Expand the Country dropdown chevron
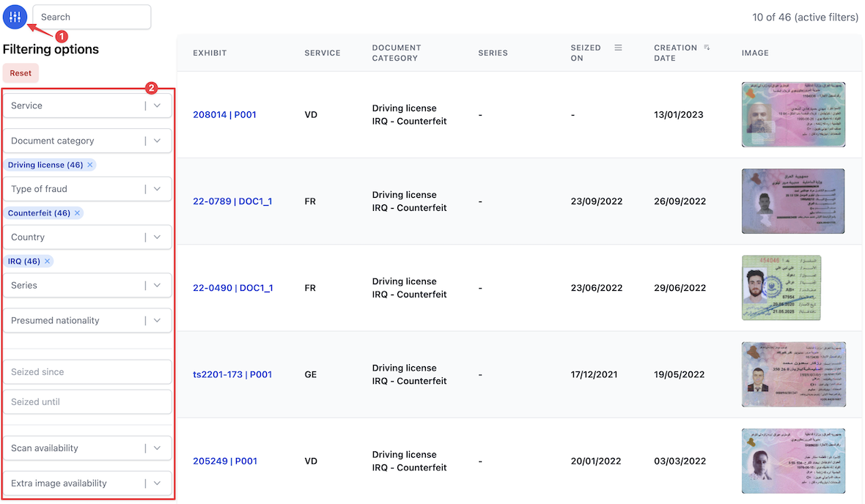865x504 pixels. pyautogui.click(x=157, y=237)
